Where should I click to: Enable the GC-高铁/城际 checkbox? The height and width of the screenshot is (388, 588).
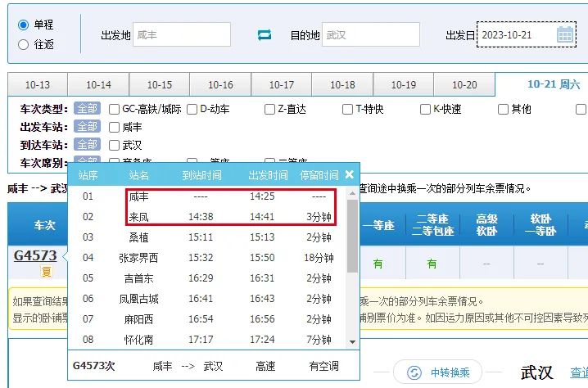click(115, 109)
